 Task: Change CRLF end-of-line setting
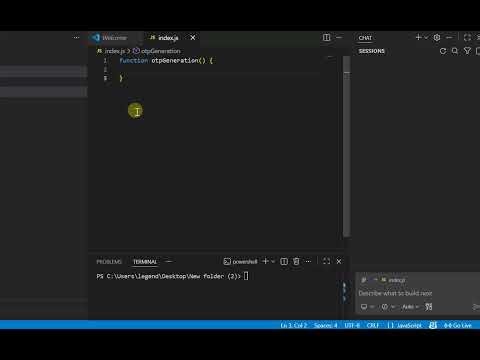(372, 325)
